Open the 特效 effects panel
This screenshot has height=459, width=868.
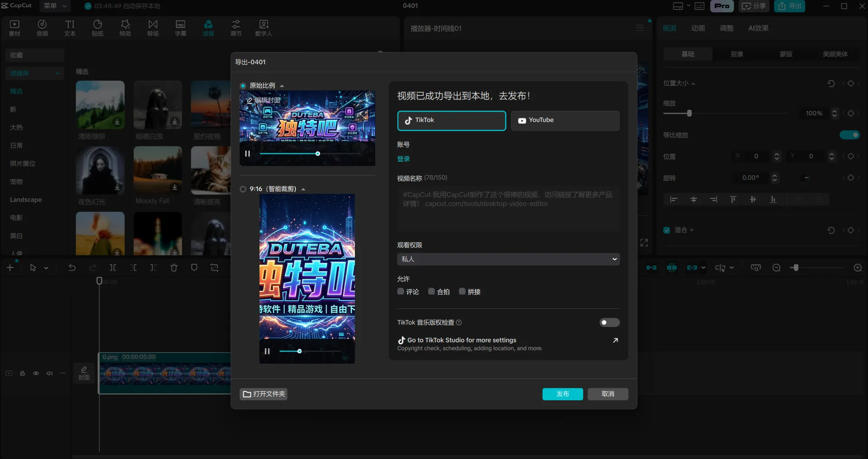[125, 28]
